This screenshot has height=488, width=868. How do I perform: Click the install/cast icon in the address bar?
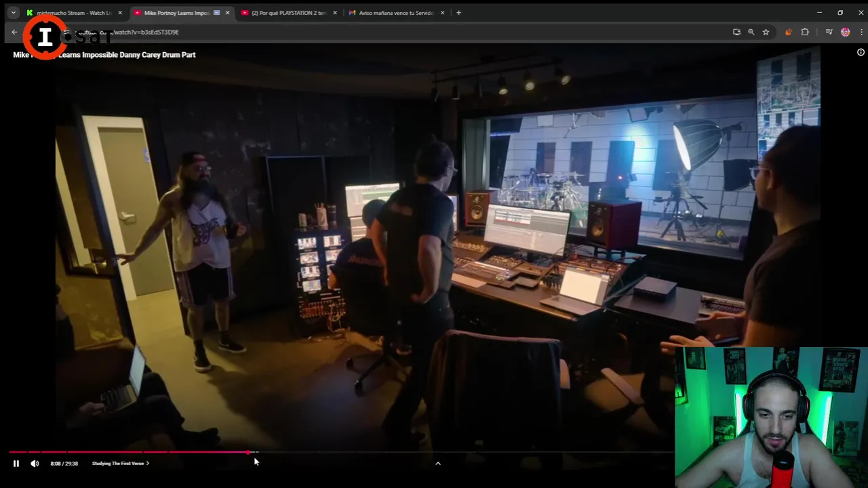(736, 32)
